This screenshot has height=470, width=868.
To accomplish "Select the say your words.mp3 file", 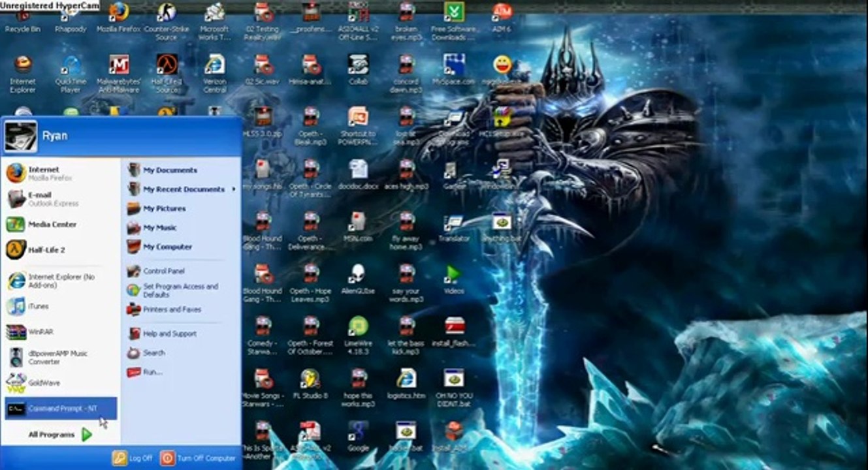I will 406,283.
